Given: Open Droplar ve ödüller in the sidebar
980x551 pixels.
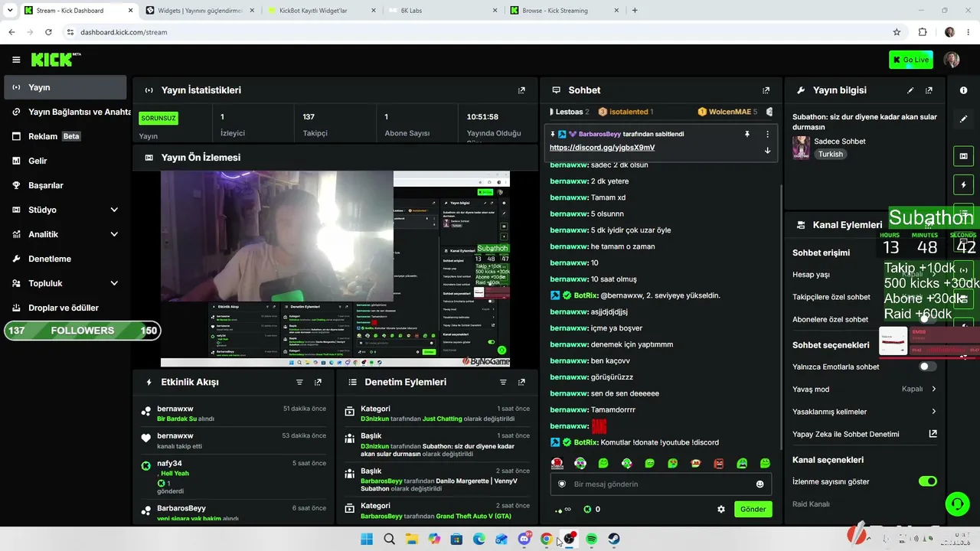Looking at the screenshot, I should click(65, 308).
